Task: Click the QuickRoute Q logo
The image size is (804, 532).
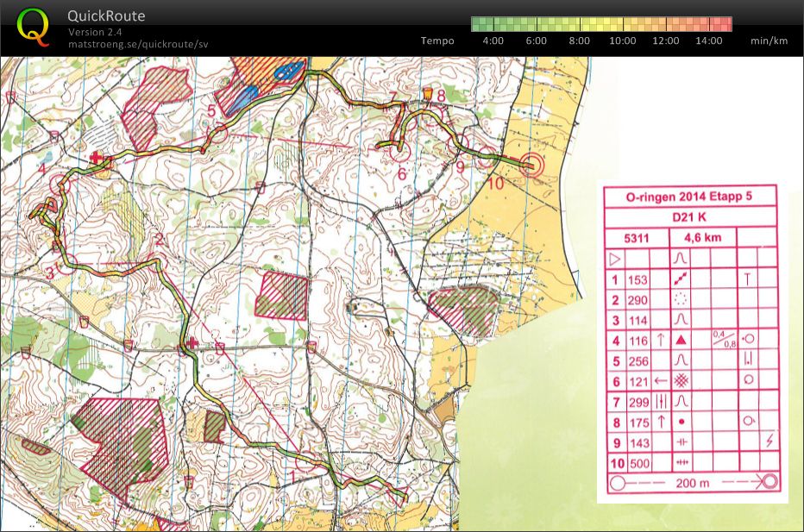Action: click(x=34, y=28)
